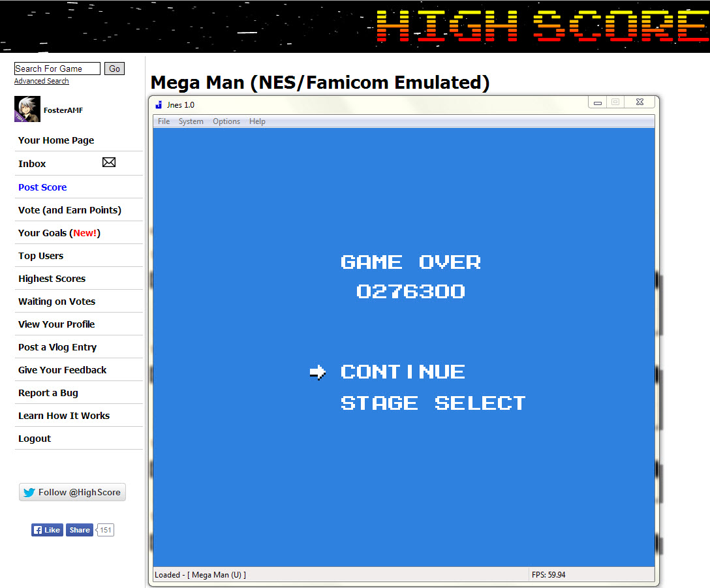Screen dimensions: 710x588
Task: Click the GAME OVER text
Action: point(410,262)
